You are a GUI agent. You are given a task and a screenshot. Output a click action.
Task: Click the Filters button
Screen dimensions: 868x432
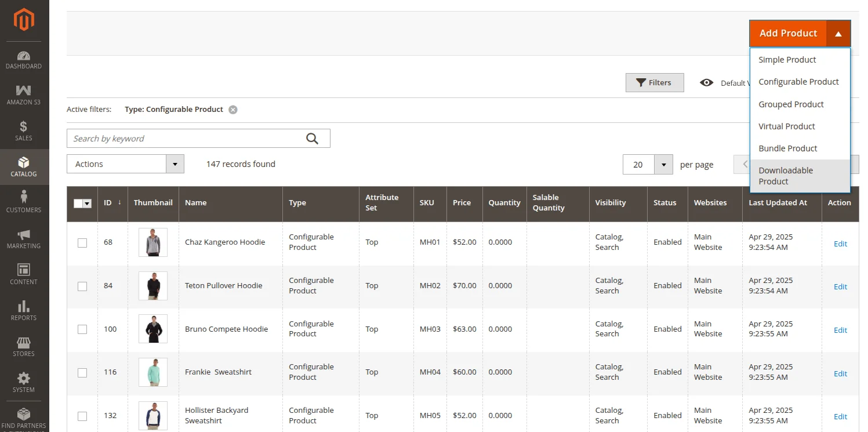tap(654, 83)
